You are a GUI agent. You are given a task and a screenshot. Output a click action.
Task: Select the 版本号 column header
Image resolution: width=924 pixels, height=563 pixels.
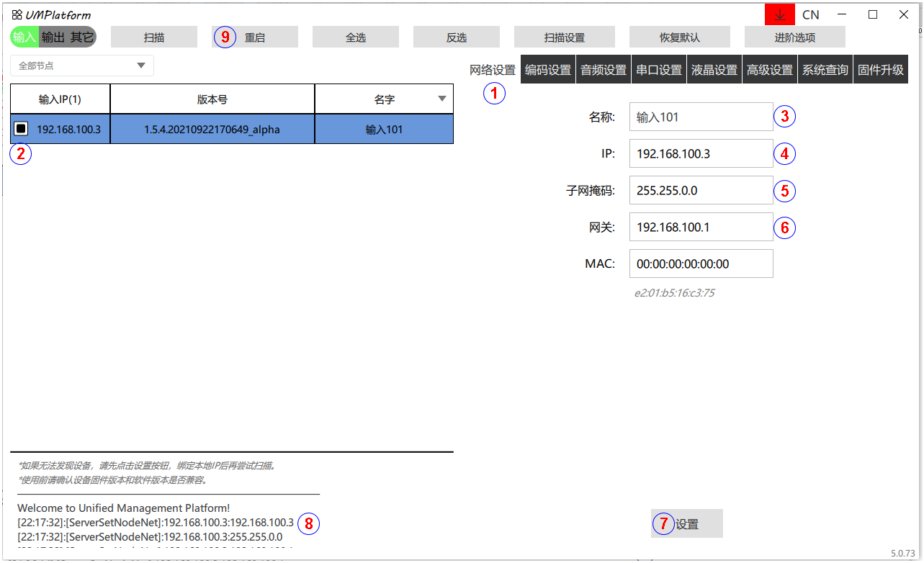212,99
